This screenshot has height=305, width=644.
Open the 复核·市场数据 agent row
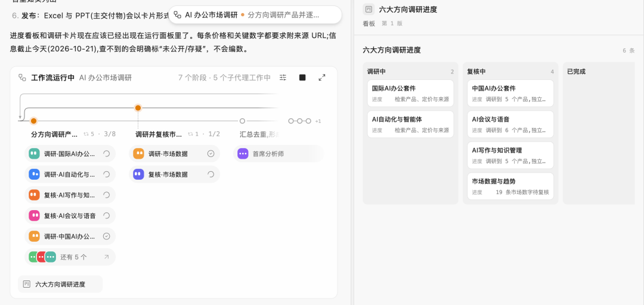[175, 174]
